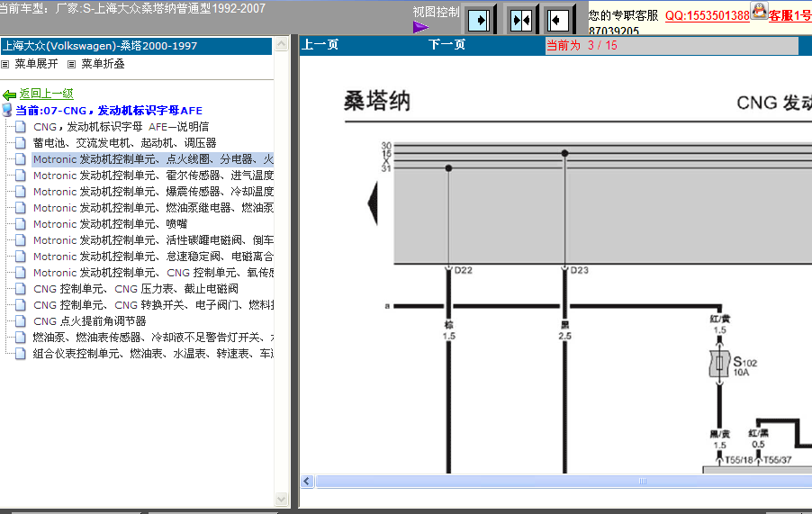Collapse all menus with 菜单折叠

[103, 64]
